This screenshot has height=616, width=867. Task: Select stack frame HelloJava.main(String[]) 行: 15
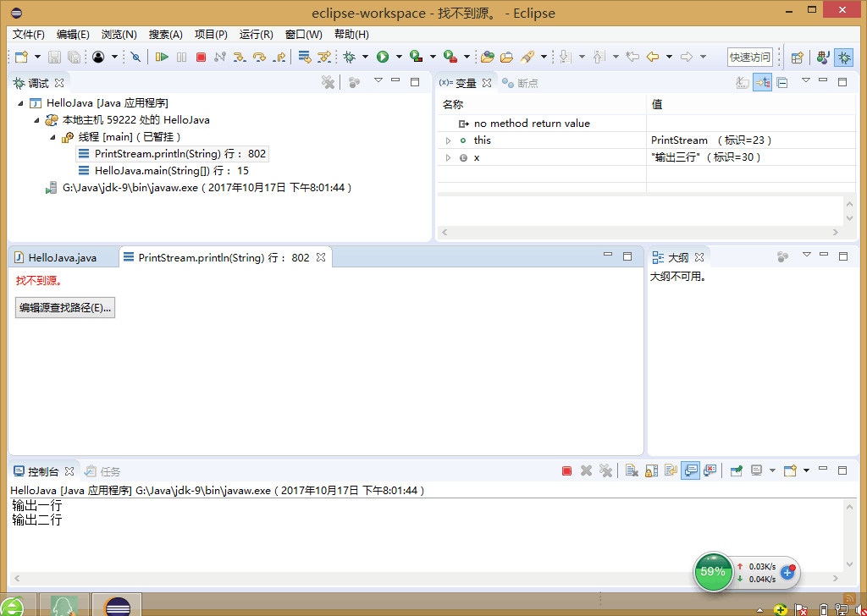coord(163,171)
